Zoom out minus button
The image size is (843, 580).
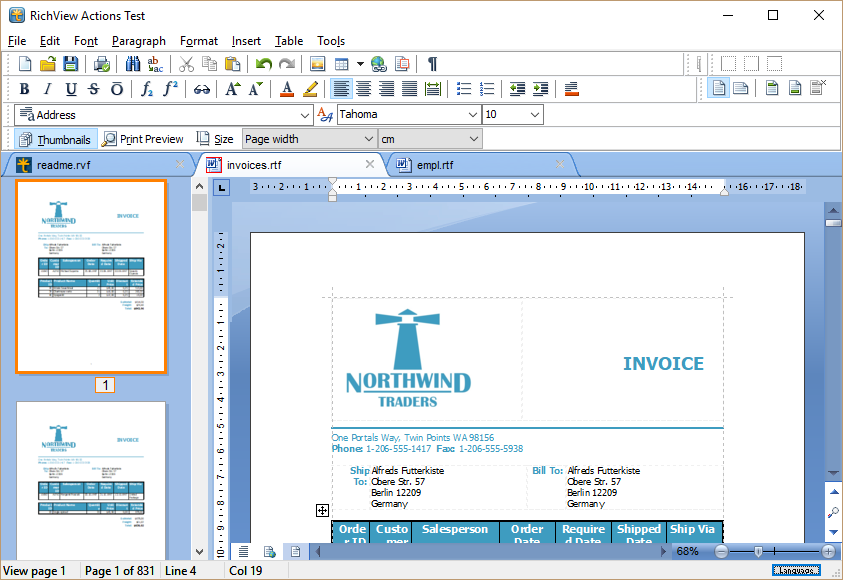tap(721, 551)
